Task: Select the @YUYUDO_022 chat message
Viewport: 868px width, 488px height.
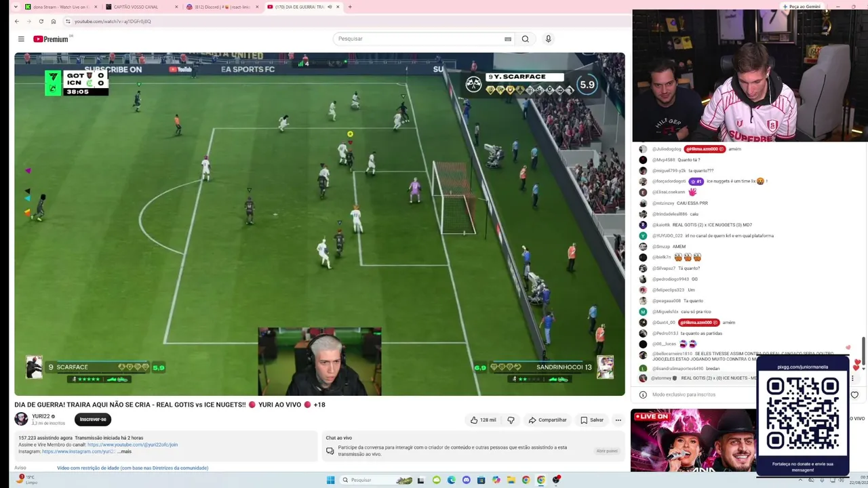Action: point(712,236)
